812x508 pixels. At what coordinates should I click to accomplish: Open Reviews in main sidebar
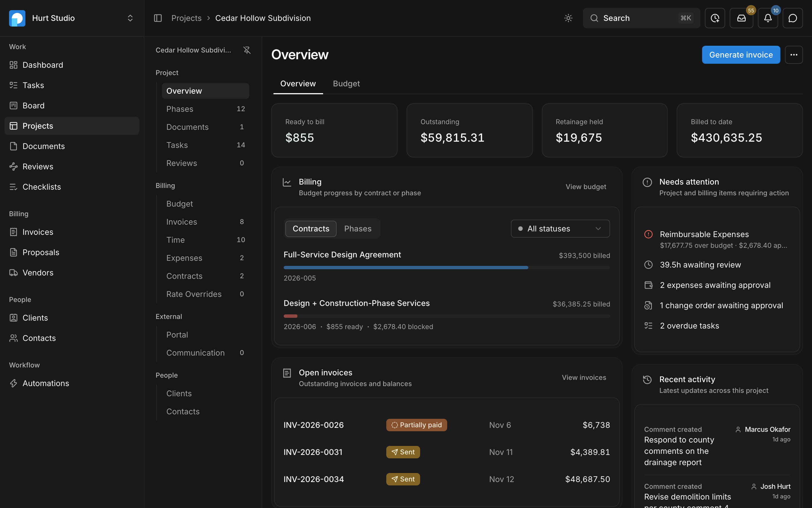(x=72, y=167)
